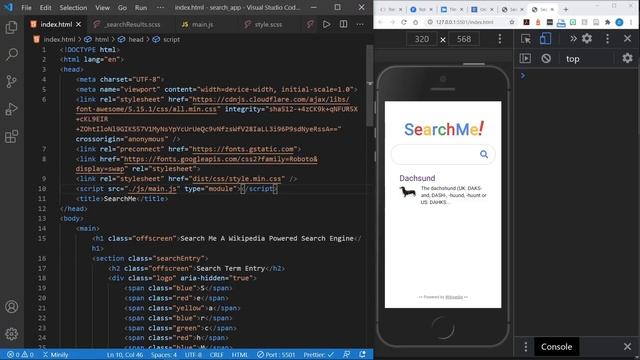Go back in Chrome
The width and height of the screenshot is (640, 360).
380,22
